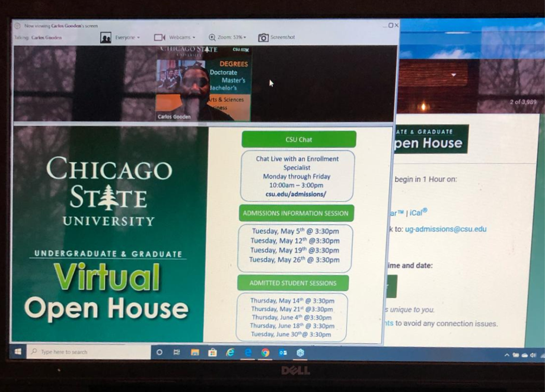Viewport: 545px width, 392px height.
Task: Click the "Tuesday, May 5th @ 3:30pm" line
Action: click(x=295, y=231)
